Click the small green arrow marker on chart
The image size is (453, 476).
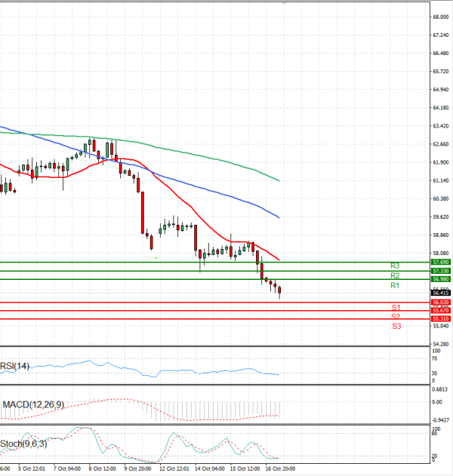(156, 258)
